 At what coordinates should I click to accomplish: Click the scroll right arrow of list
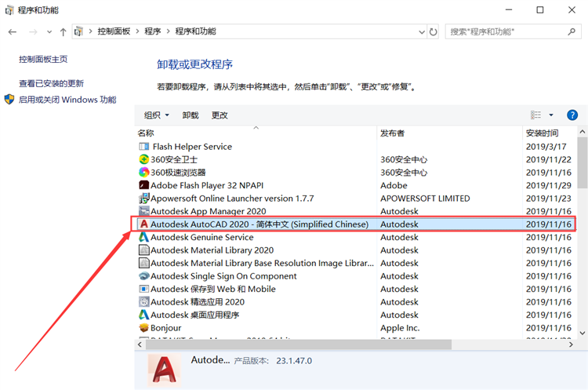571,344
